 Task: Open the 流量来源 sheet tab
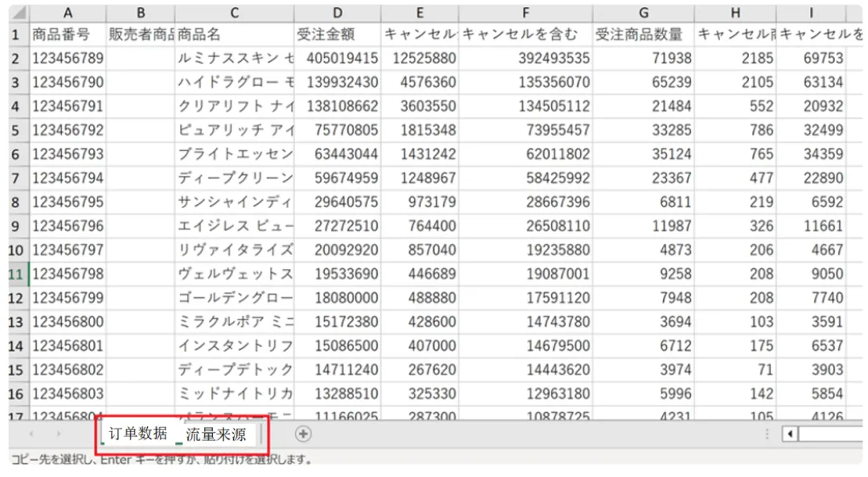click(215, 434)
